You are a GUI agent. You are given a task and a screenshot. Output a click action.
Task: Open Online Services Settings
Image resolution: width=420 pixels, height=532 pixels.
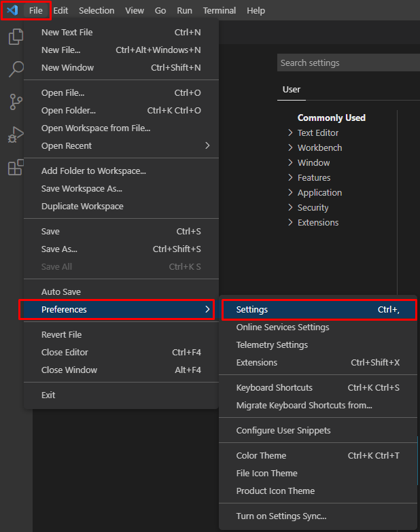point(318,327)
